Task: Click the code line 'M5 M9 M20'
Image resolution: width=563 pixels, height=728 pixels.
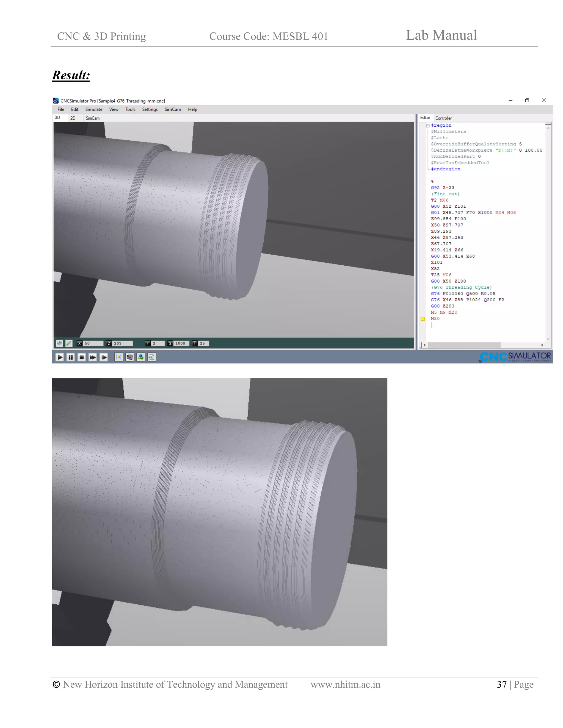Action: click(x=444, y=312)
